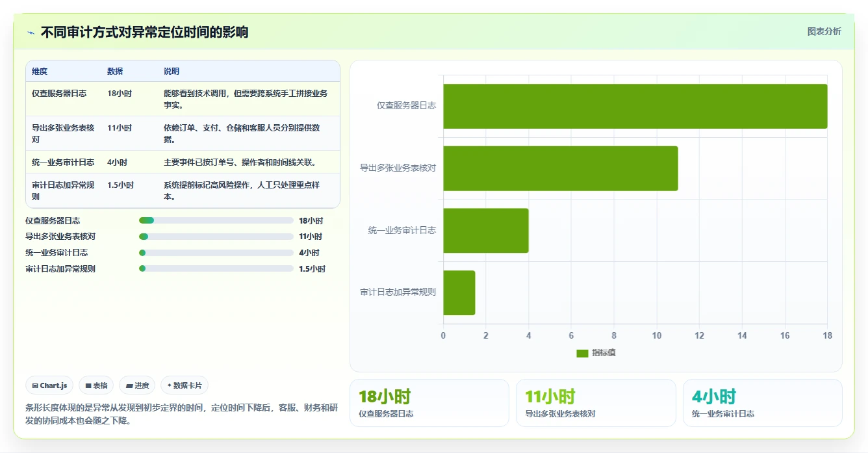Click the 统一业务审计日志 progress bar

216,253
